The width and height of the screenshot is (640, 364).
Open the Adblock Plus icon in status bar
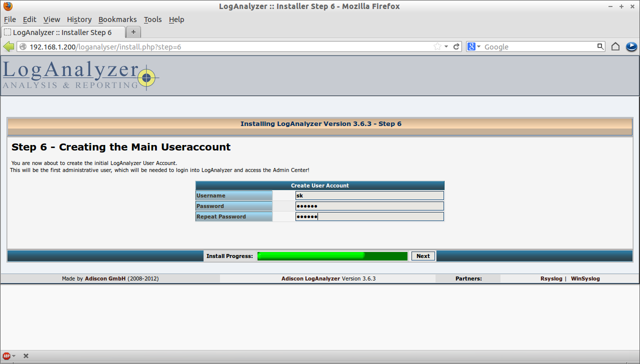click(x=6, y=356)
